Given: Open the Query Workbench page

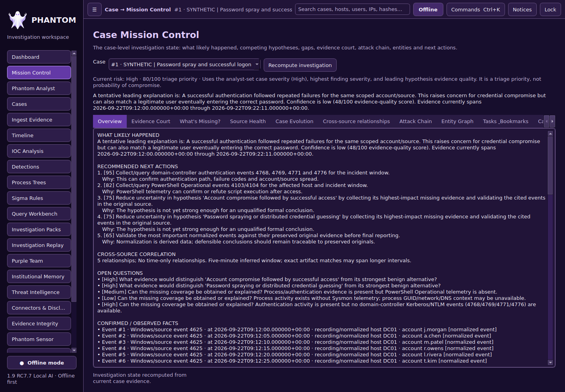Looking at the screenshot, I should (39, 214).
